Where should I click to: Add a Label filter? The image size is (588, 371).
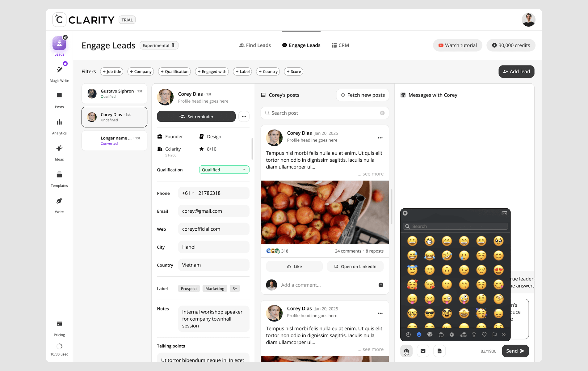coord(242,71)
